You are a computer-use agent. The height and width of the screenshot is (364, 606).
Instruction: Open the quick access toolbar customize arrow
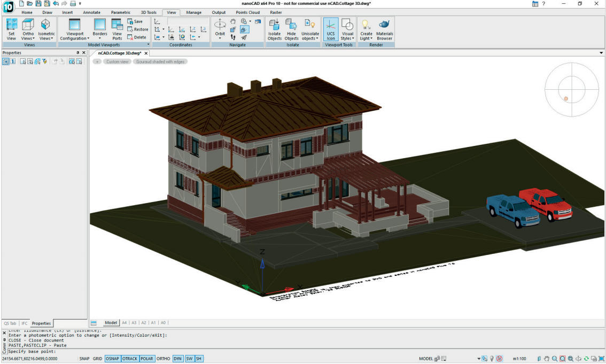coord(80,4)
